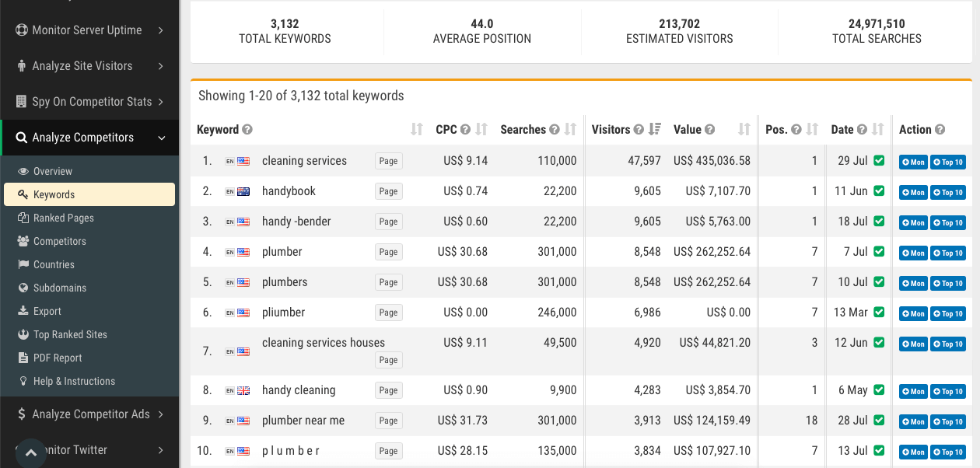Click the sort arrows next to the CPC column

(481, 130)
